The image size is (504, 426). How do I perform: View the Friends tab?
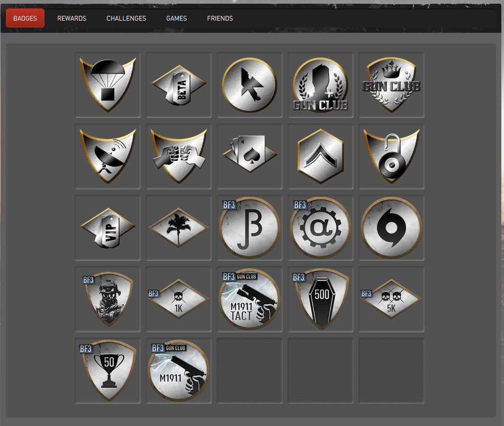tap(220, 19)
